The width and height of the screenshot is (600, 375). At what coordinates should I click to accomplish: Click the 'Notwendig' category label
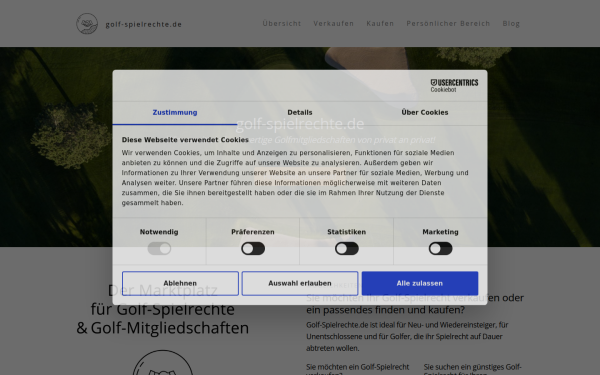coord(159,232)
